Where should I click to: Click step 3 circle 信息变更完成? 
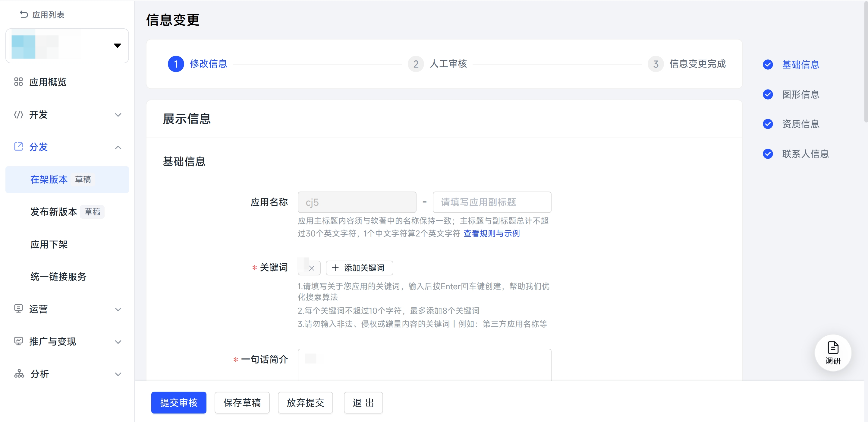[x=656, y=64]
